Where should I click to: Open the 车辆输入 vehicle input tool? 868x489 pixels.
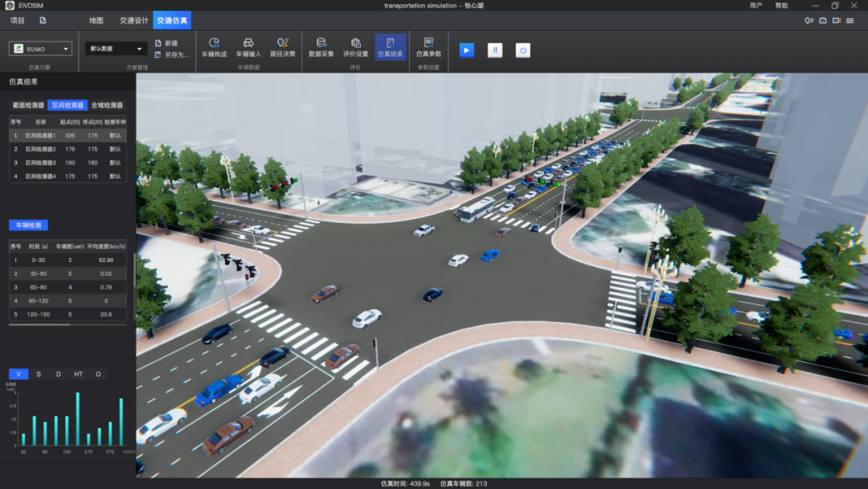pos(248,47)
